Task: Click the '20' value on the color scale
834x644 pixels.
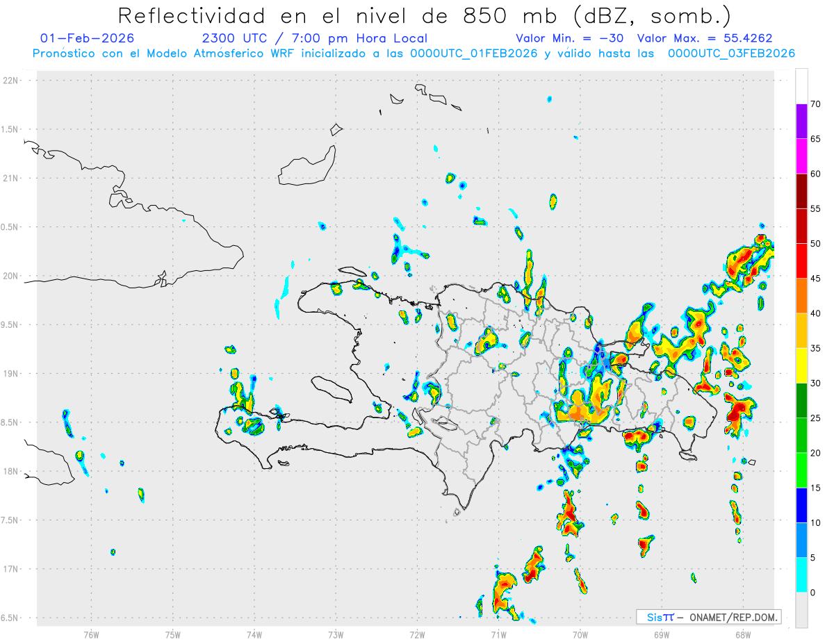Action: [x=816, y=453]
